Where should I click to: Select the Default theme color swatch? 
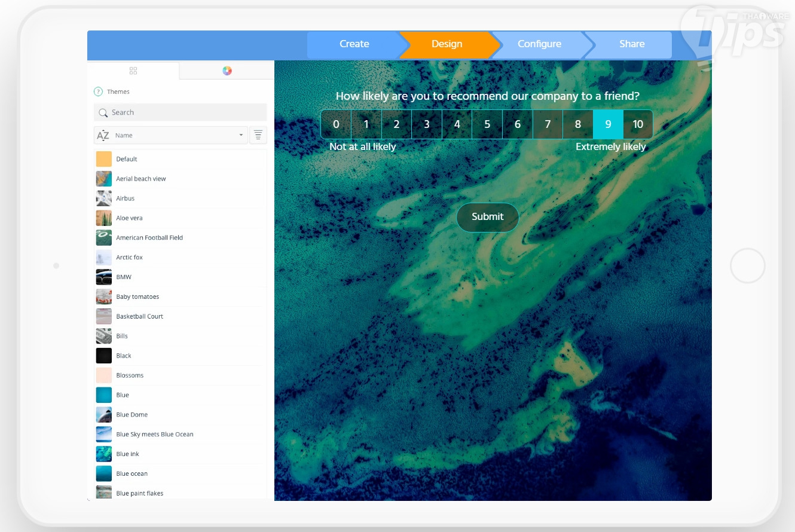[x=104, y=159]
